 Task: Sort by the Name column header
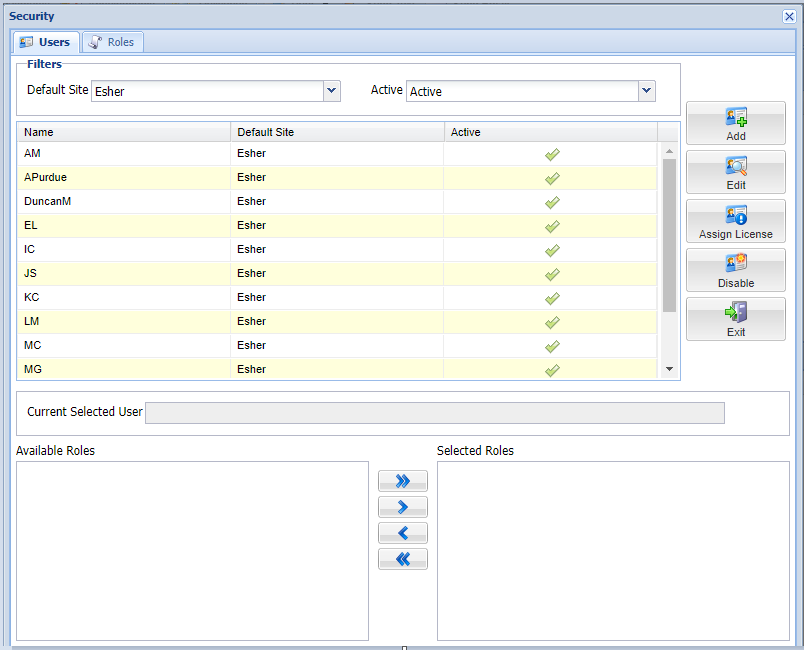coord(124,132)
